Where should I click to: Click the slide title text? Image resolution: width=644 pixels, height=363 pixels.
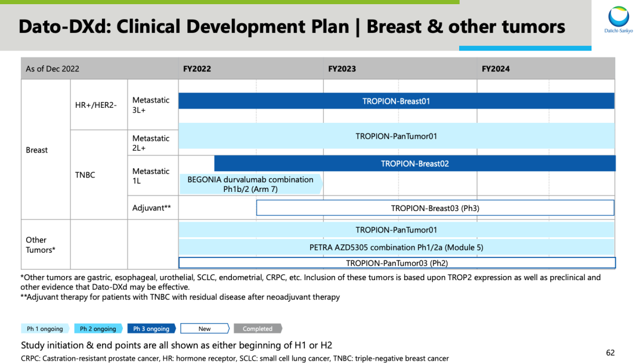(x=292, y=27)
